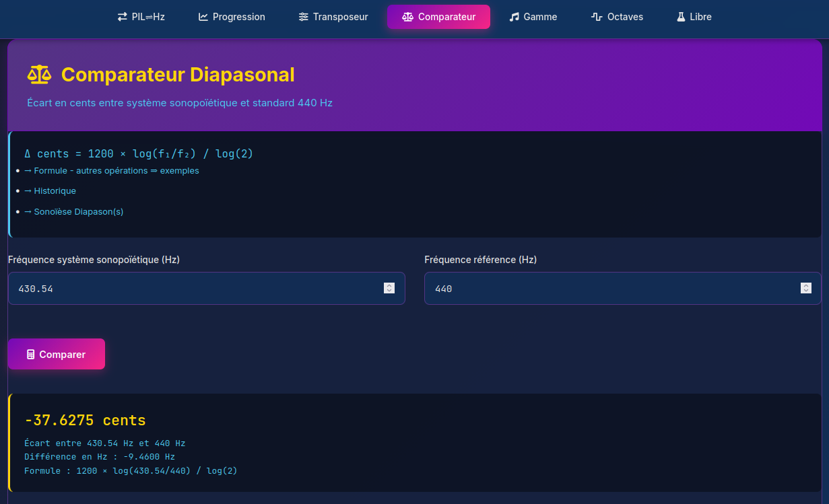Expand the Historique section

(x=51, y=191)
